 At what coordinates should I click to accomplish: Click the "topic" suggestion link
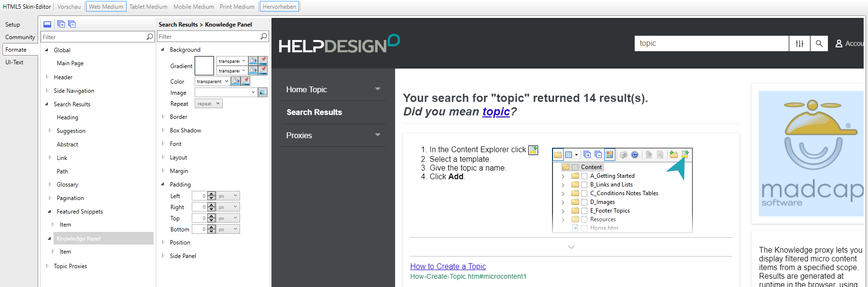496,112
